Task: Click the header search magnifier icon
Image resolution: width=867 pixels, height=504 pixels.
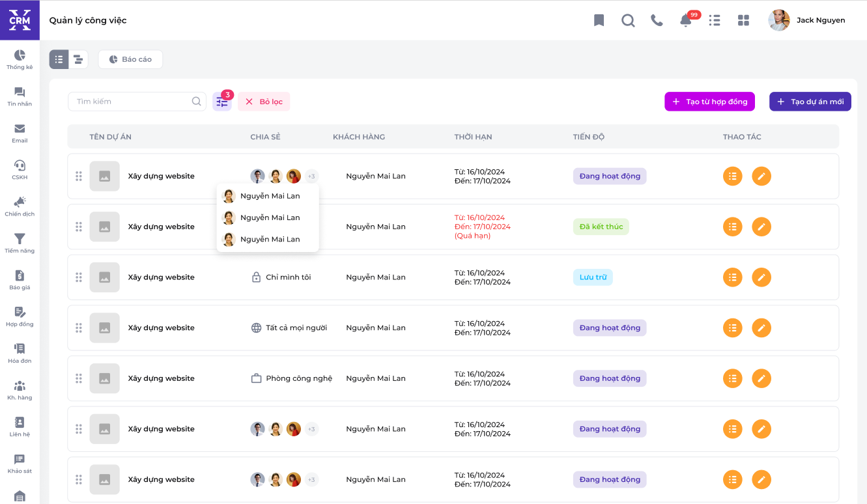Action: [x=628, y=20]
